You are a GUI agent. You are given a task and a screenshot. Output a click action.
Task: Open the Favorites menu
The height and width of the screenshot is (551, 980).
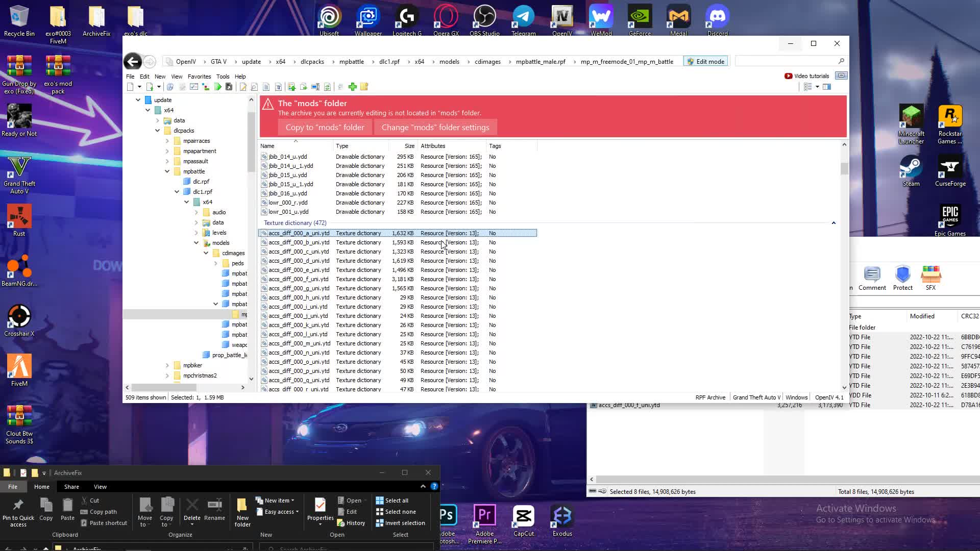click(x=199, y=77)
